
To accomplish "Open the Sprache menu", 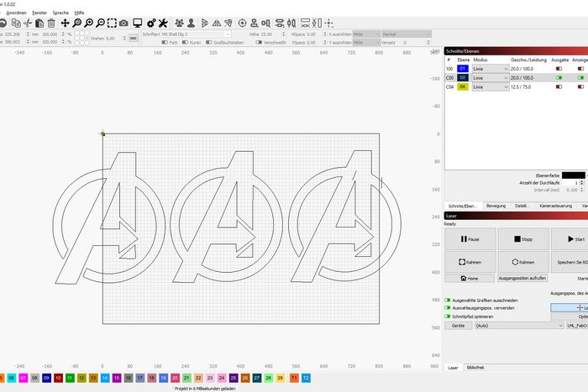I will point(60,13).
